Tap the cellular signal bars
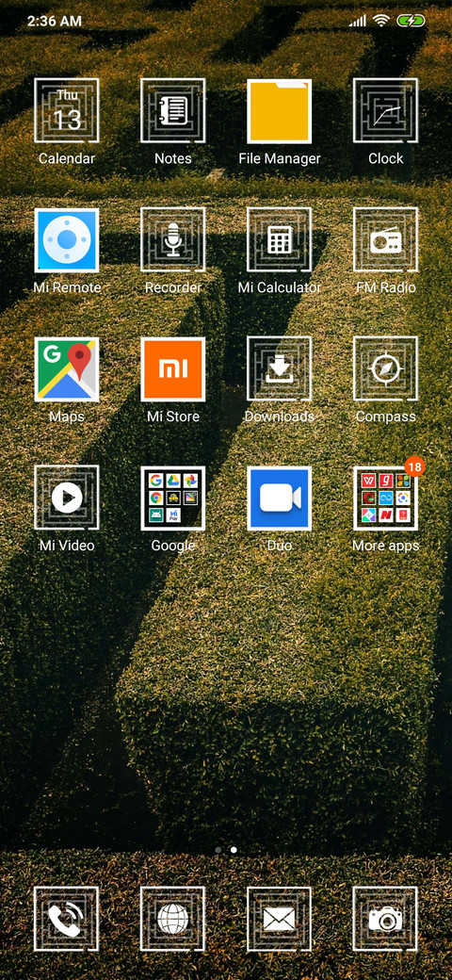Viewport: 452px width, 980px height. 358,22
